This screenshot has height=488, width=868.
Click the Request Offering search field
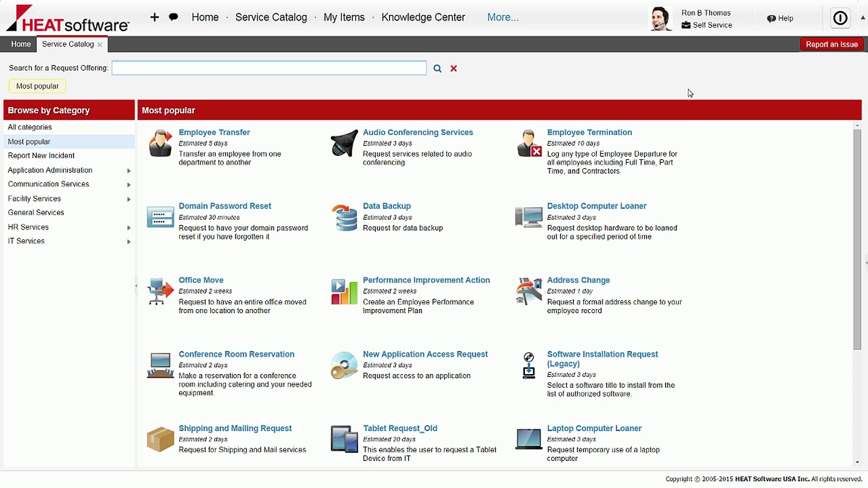tap(269, 68)
